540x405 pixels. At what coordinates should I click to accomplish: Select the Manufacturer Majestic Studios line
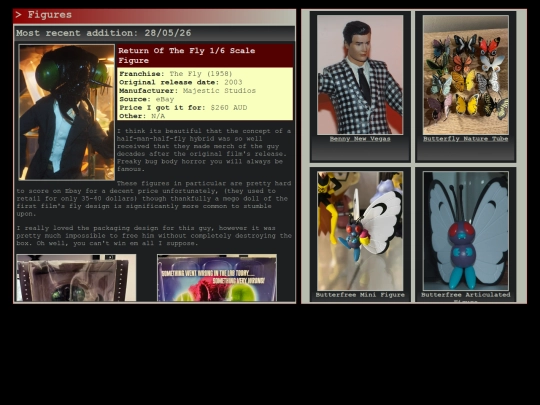[187, 91]
